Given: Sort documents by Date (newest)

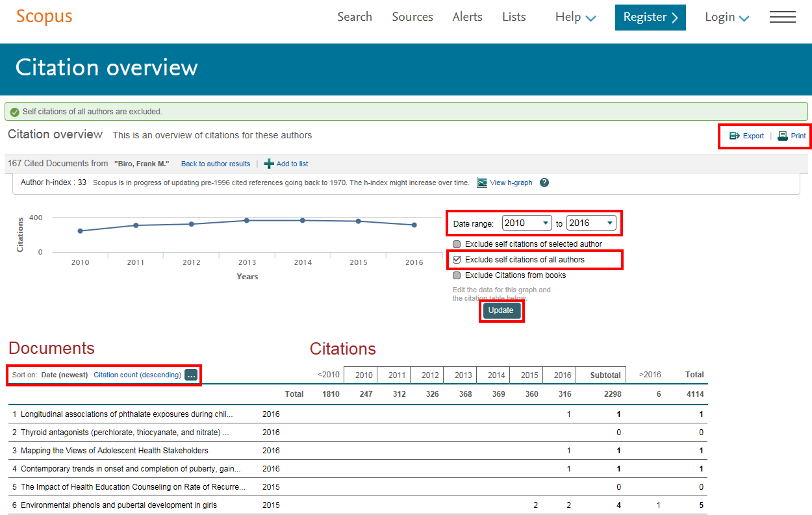Looking at the screenshot, I should [x=64, y=375].
